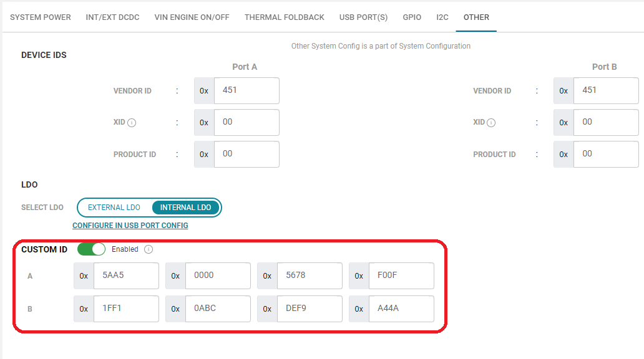Select the External LDO option
Screen dimensions: 644x359
tap(114, 208)
